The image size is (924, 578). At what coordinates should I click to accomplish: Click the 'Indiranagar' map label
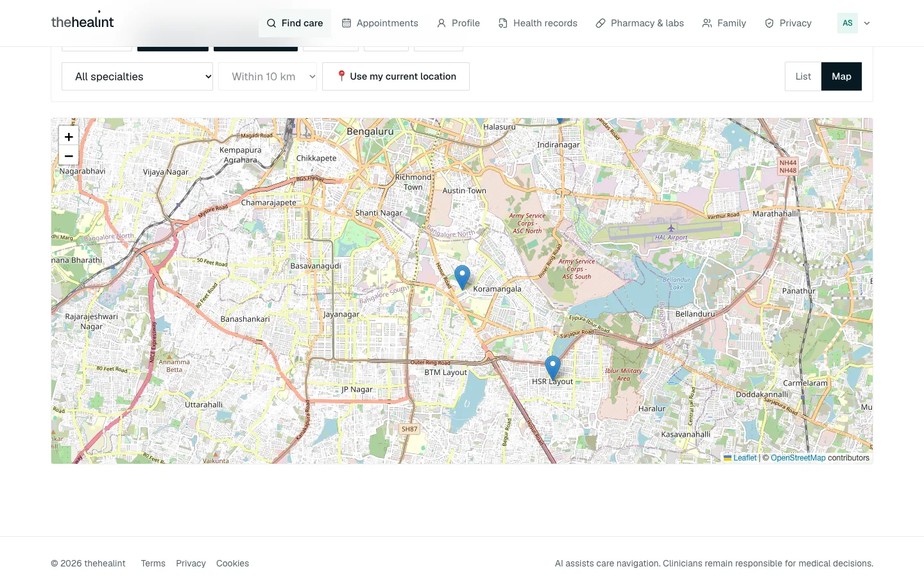click(x=558, y=144)
